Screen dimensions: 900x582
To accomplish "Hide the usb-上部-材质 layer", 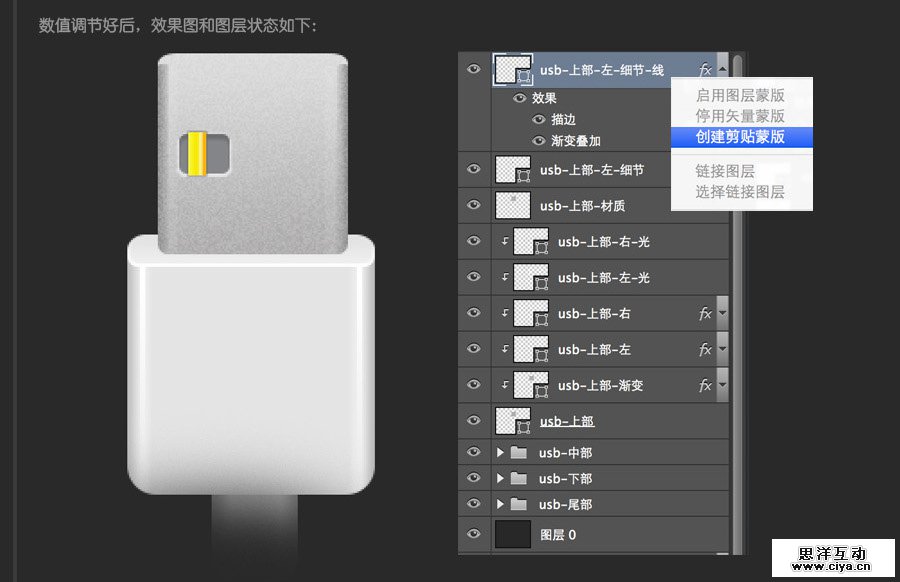I will point(473,205).
